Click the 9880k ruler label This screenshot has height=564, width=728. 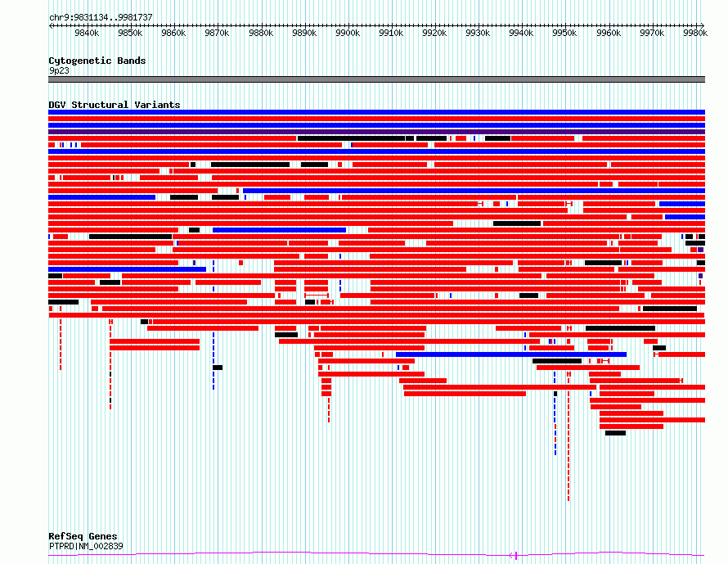pyautogui.click(x=261, y=33)
